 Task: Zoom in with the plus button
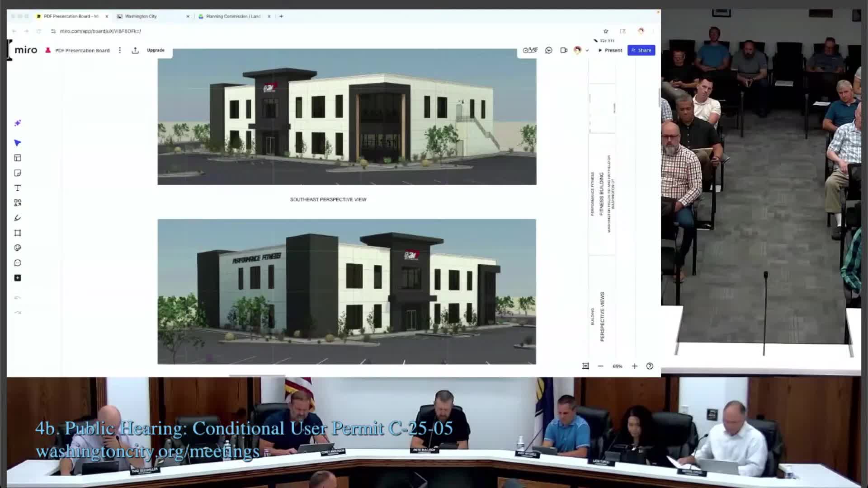click(x=634, y=366)
